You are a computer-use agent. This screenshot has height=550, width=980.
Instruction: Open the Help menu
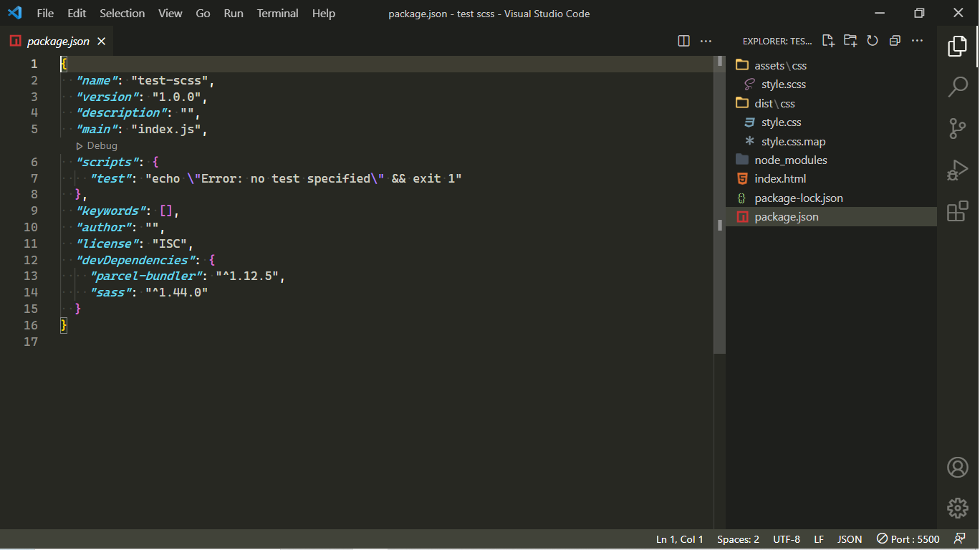324,13
